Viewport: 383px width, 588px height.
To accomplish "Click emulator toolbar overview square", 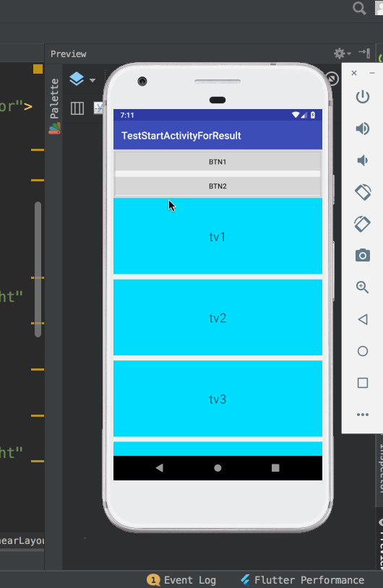I will pyautogui.click(x=362, y=383).
